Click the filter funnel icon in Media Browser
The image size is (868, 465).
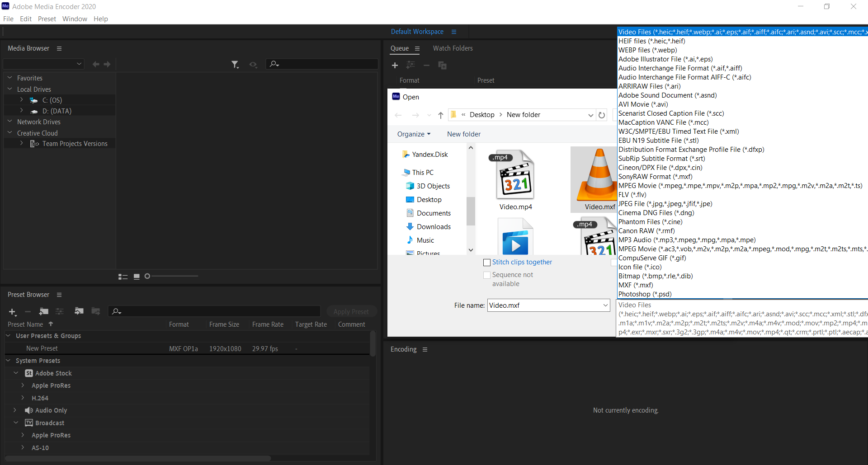(x=235, y=65)
